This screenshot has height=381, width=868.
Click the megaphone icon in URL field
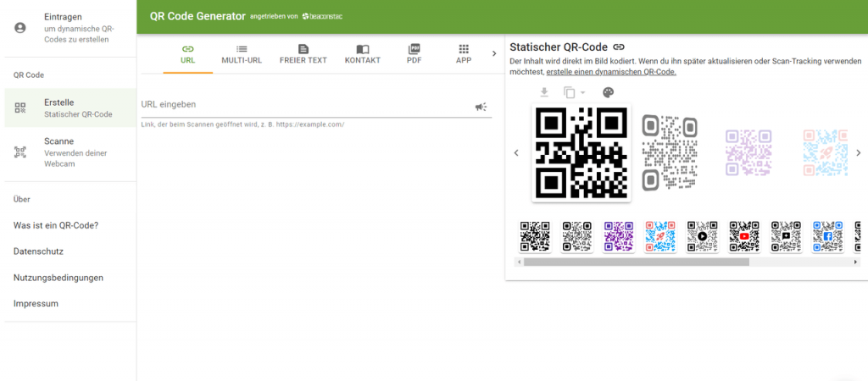click(481, 108)
